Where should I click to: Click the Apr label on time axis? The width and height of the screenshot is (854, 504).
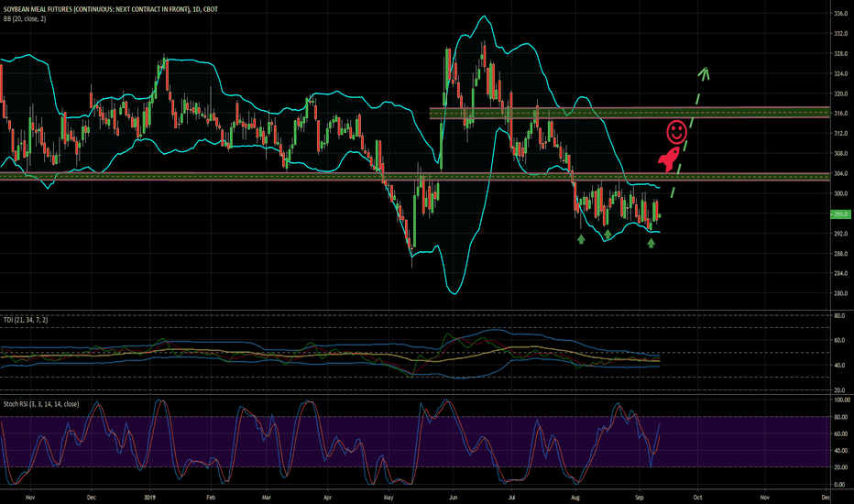pos(327,498)
